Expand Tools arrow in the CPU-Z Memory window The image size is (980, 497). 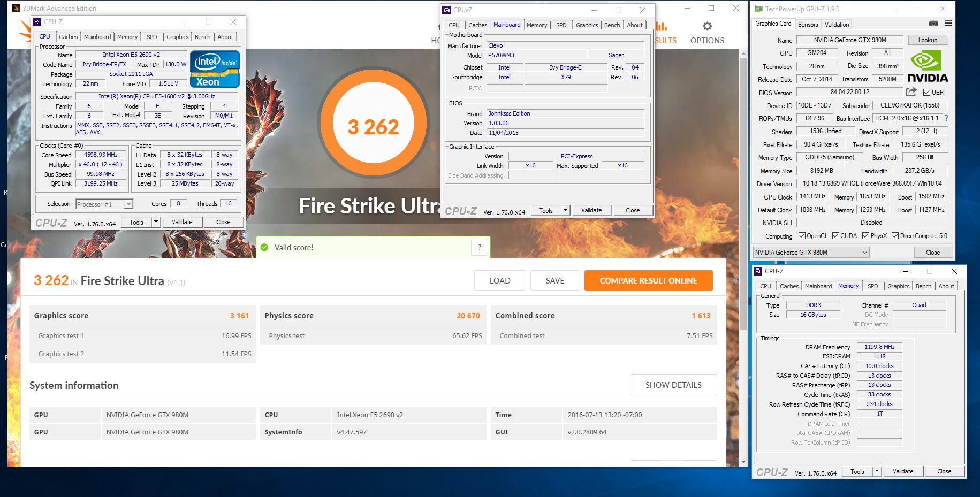(877, 471)
